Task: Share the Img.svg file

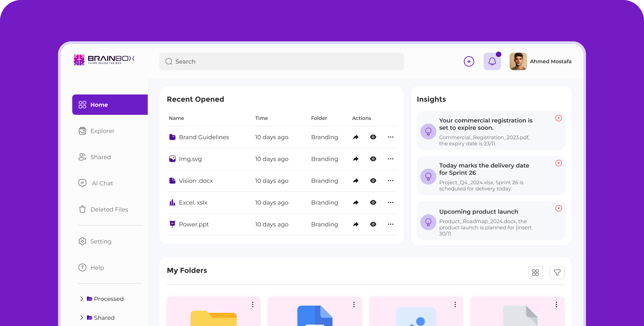Action: (356, 159)
